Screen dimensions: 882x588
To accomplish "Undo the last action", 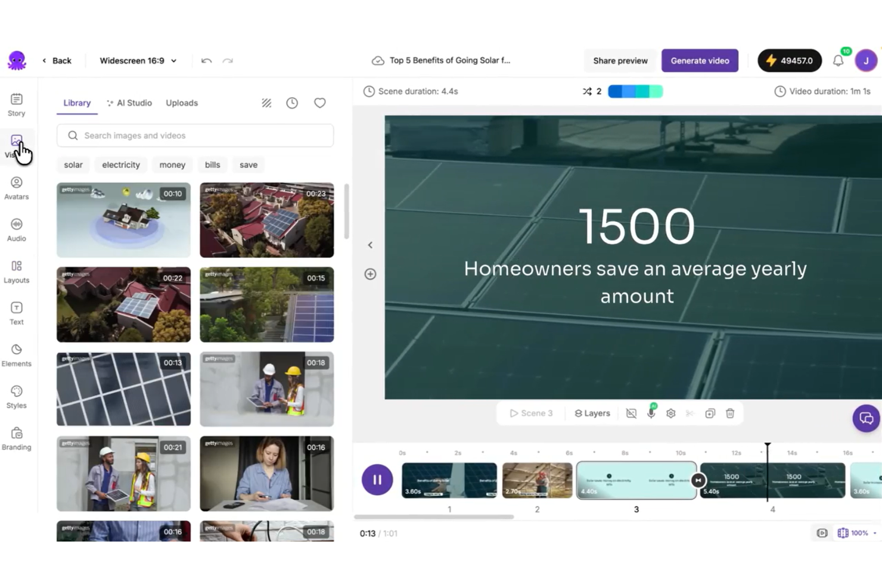I will [x=206, y=61].
